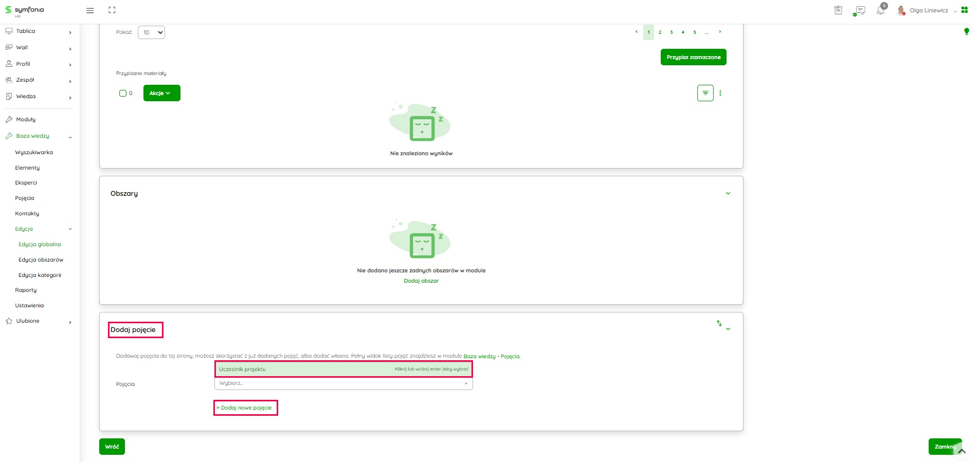This screenshot has height=462, width=980.
Task: Click the Dodaj obszar link
Action: click(421, 281)
